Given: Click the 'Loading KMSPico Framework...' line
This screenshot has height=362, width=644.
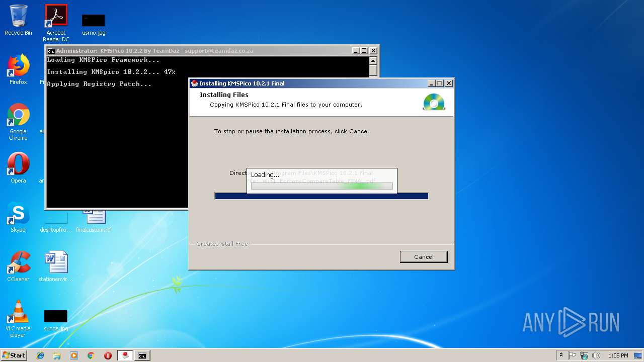Looking at the screenshot, I should (103, 60).
